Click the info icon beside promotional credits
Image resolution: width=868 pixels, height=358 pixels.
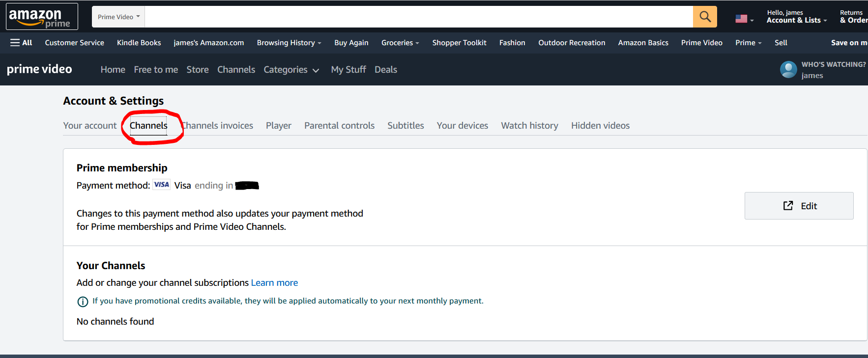coord(83,302)
